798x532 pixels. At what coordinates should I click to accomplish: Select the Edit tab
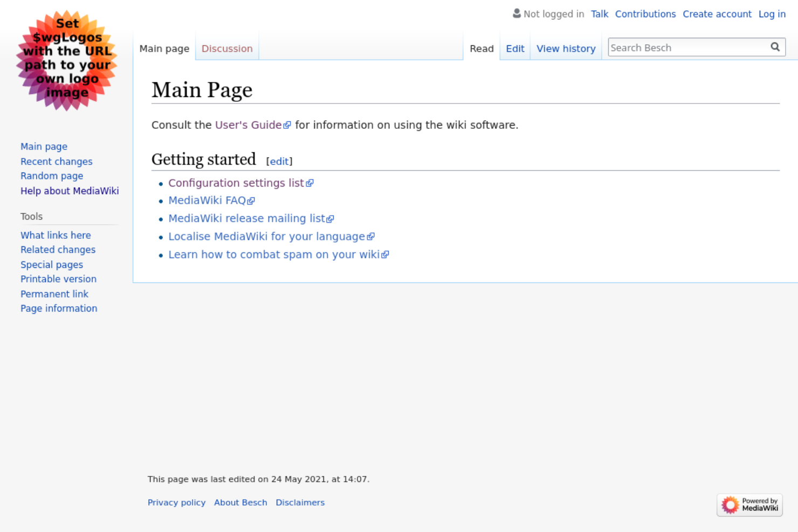pos(515,49)
